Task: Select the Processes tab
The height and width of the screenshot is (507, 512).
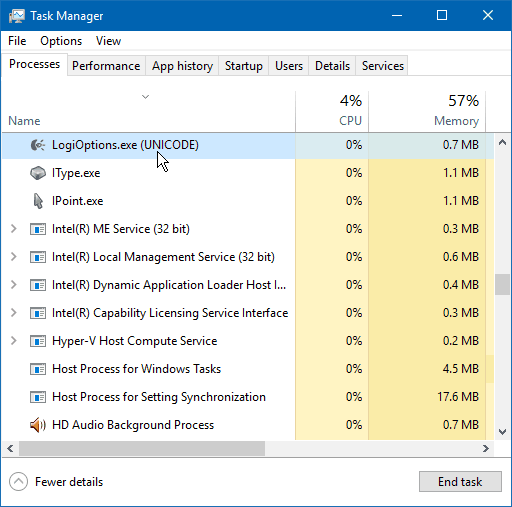Action: coord(34,64)
